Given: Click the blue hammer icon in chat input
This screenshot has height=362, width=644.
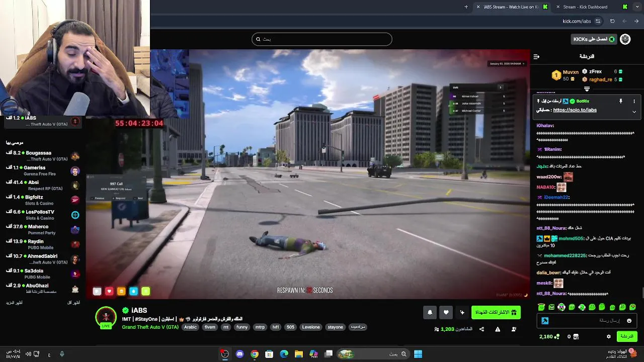Looking at the screenshot, I should click(x=545, y=320).
